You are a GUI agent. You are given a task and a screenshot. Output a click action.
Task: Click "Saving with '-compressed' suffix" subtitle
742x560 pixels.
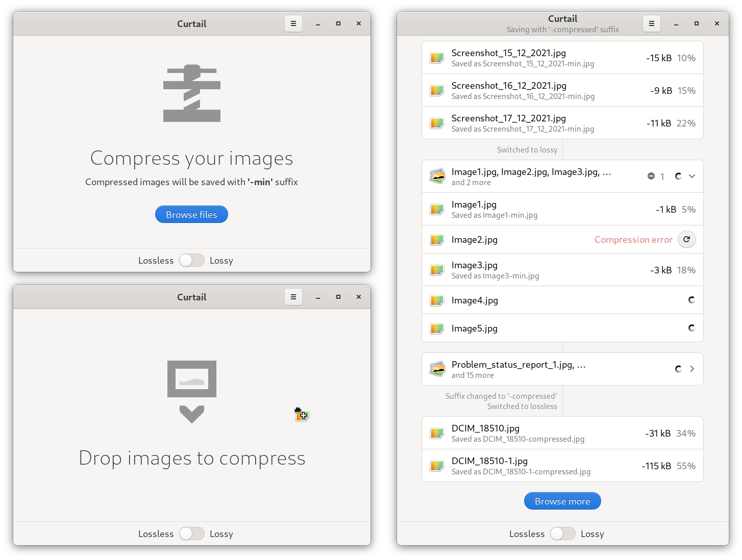(563, 30)
